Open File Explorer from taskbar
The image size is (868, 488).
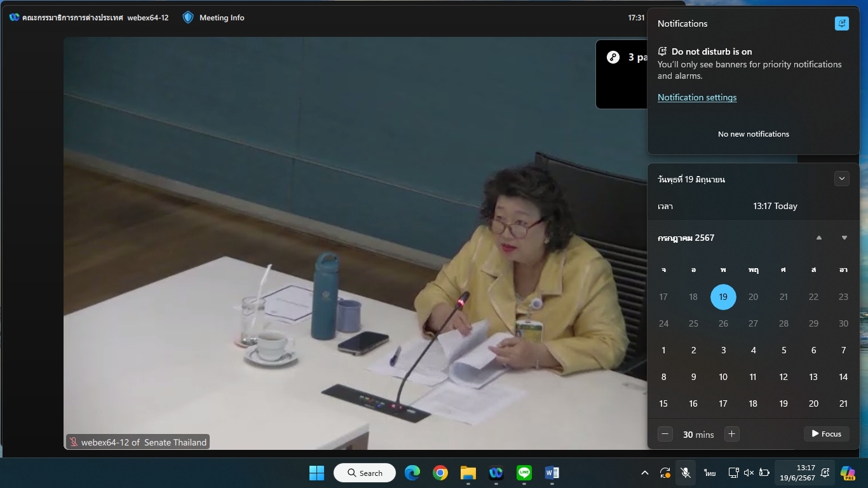tap(468, 473)
